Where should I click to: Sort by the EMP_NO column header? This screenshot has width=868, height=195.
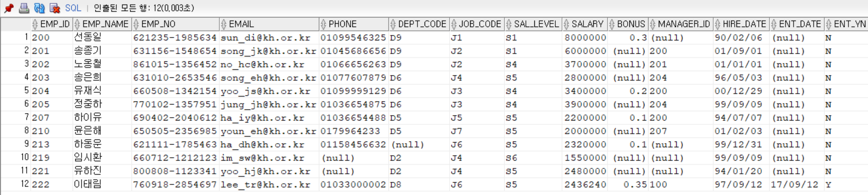coord(175,24)
